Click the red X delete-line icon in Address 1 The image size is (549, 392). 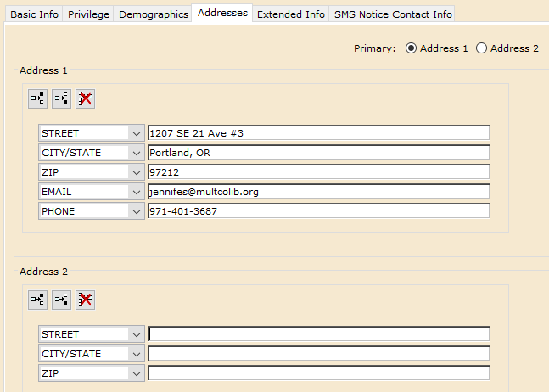pos(85,99)
